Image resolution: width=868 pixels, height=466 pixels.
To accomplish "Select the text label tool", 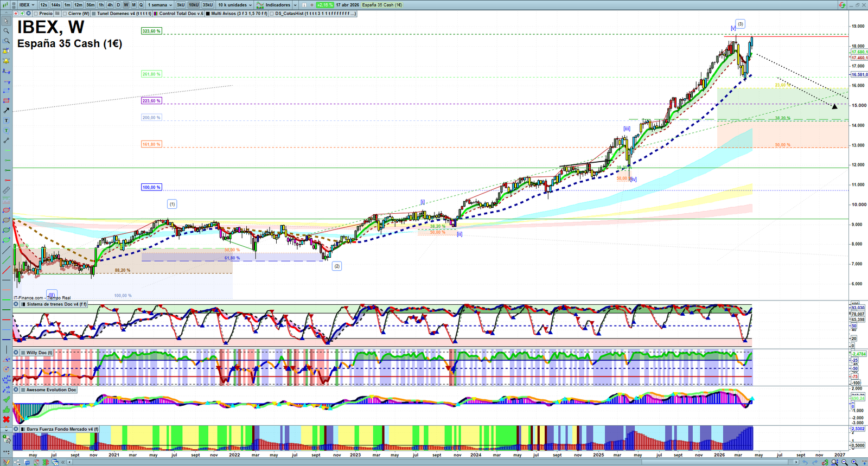I will click(6, 120).
